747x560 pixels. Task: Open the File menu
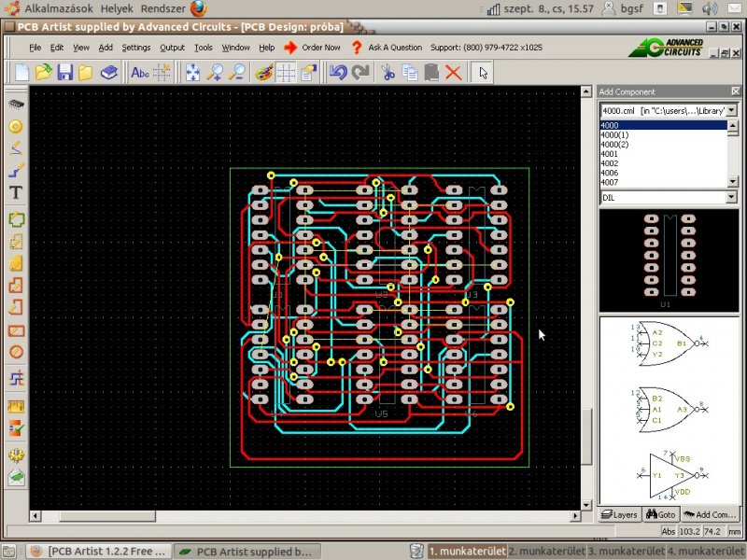click(35, 48)
